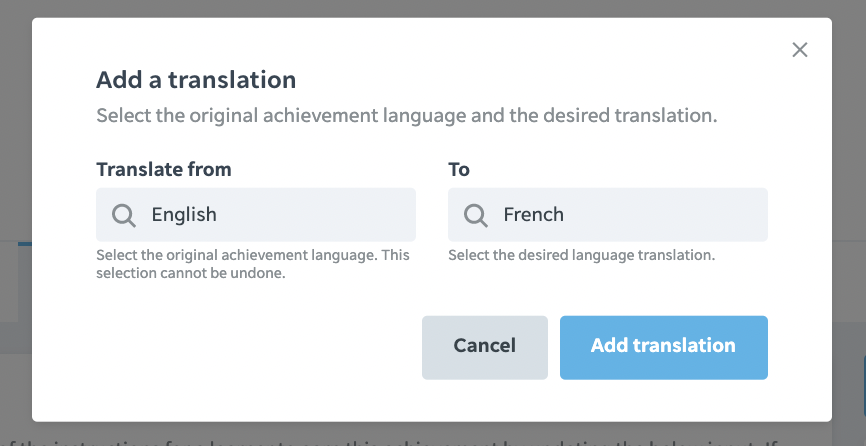Image resolution: width=866 pixels, height=446 pixels.
Task: Click the Add a translation heading
Action: click(x=196, y=79)
